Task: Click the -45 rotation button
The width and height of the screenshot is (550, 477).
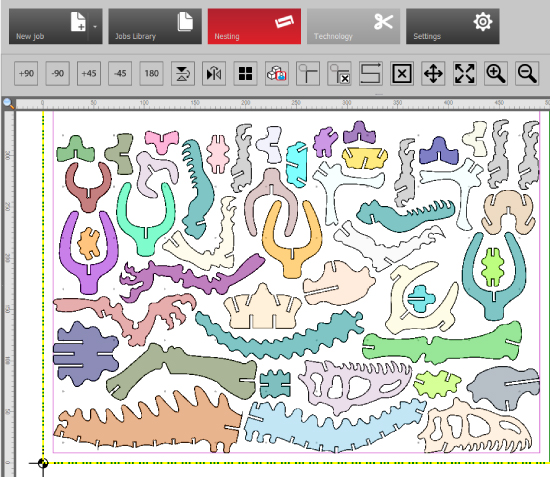Action: coord(120,73)
